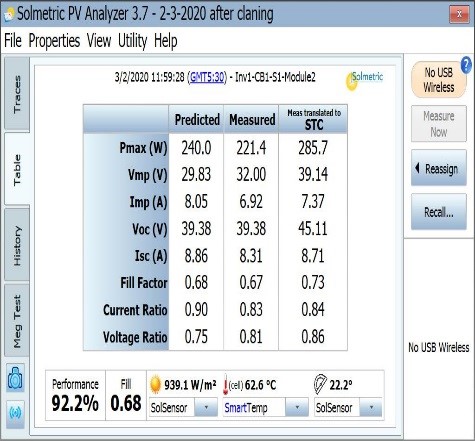The height and width of the screenshot is (441, 475).
Task: Open the File menu
Action: (13, 41)
